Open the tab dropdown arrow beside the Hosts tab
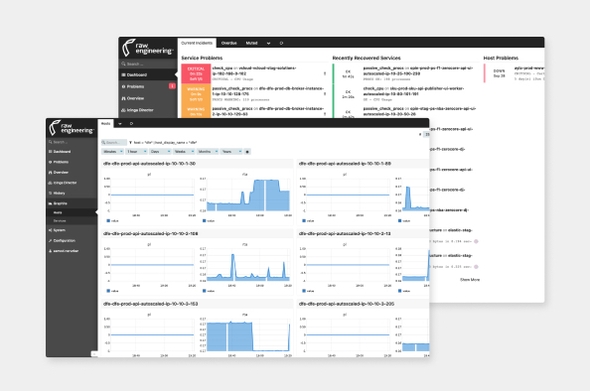This screenshot has width=590, height=392. 120,124
